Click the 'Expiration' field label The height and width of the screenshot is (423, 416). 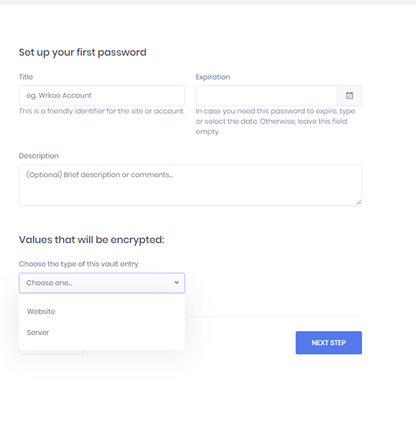213,77
